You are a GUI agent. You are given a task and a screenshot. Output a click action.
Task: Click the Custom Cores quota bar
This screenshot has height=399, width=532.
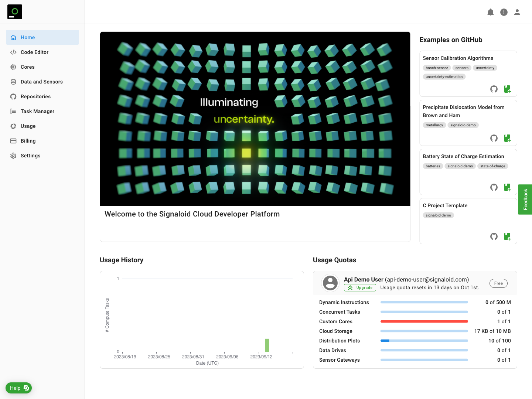tap(424, 321)
